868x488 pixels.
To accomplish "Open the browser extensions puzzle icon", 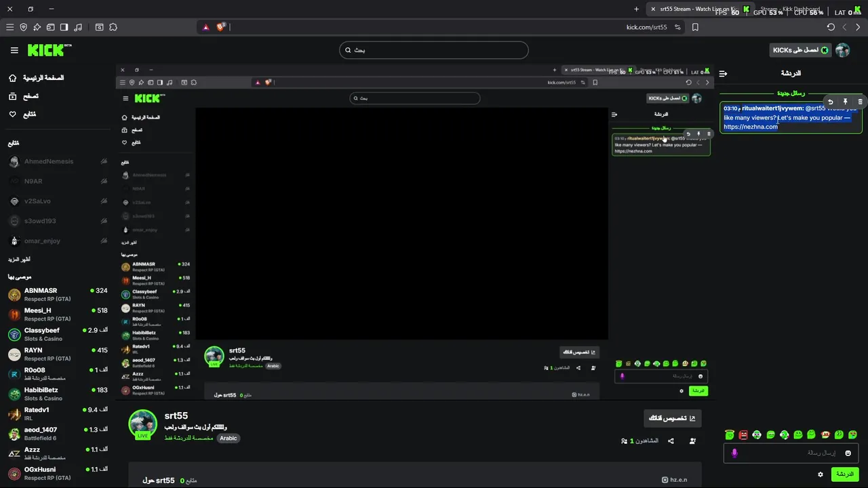I will pos(113,27).
